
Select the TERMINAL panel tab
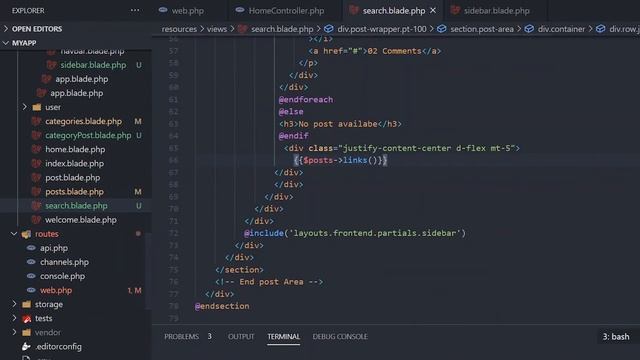284,336
